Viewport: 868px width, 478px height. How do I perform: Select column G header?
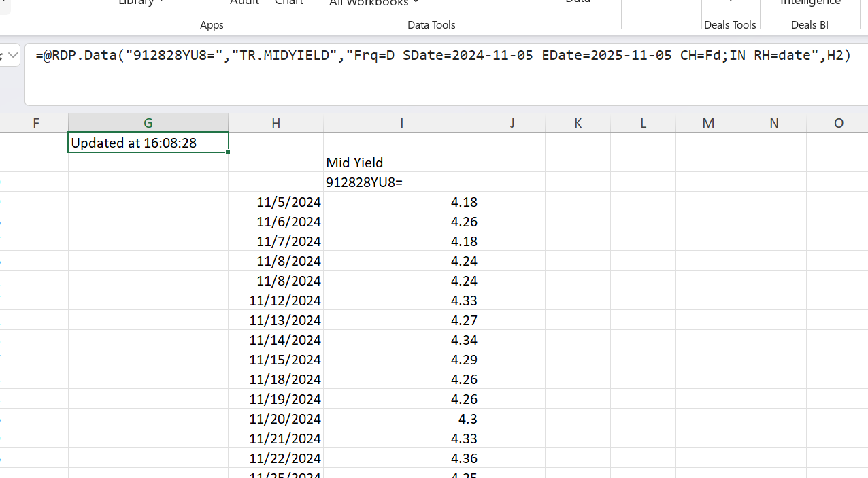[148, 123]
